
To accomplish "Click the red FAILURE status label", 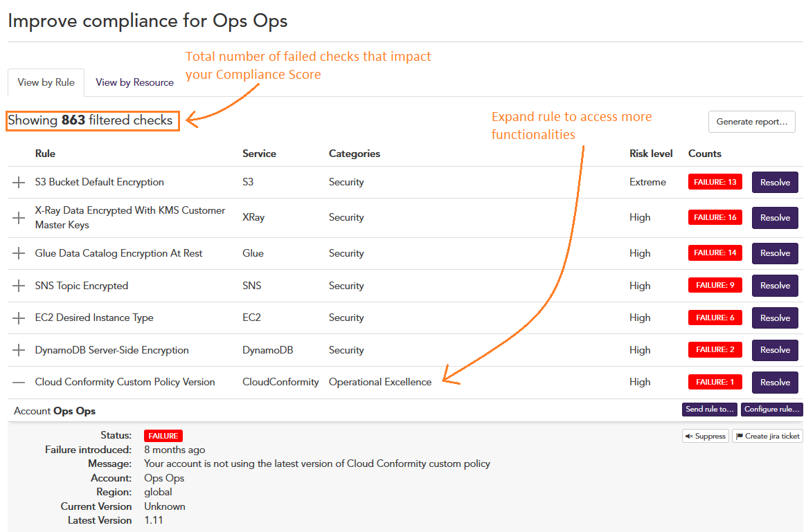I will [163, 436].
